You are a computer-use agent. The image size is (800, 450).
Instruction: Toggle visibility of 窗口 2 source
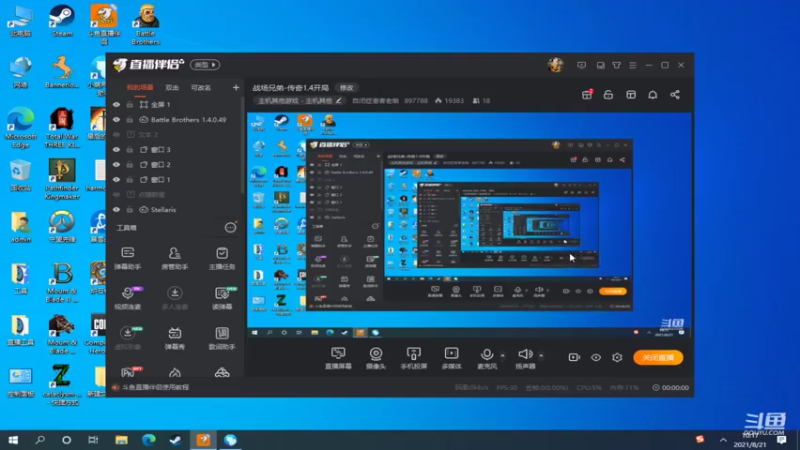tap(116, 165)
